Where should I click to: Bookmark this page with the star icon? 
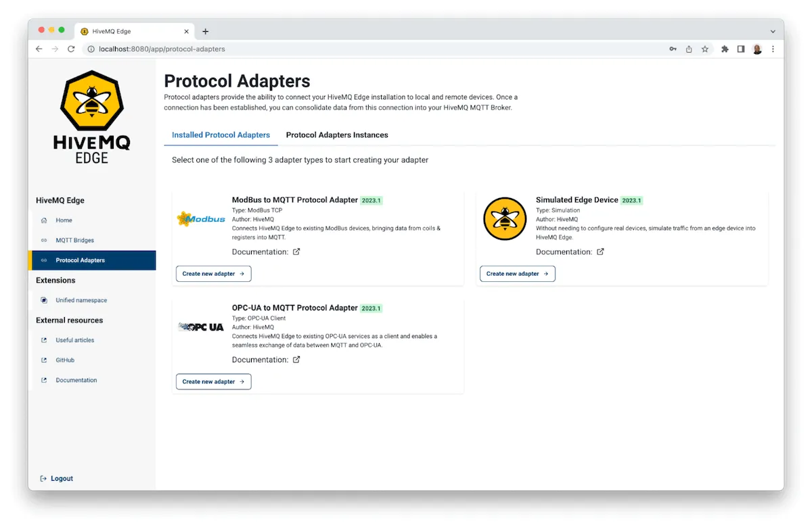(705, 49)
